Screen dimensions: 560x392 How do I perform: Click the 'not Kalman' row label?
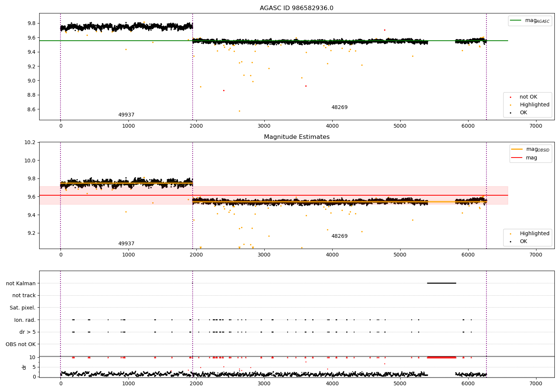point(21,283)
